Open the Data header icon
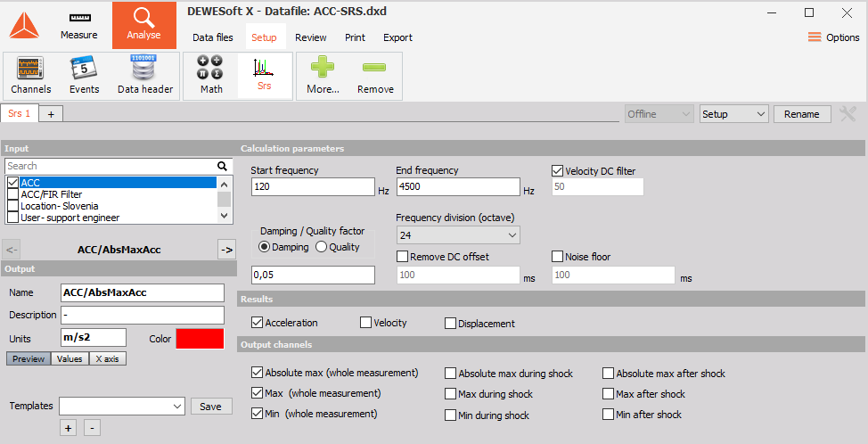This screenshot has height=444, width=868. click(x=145, y=75)
